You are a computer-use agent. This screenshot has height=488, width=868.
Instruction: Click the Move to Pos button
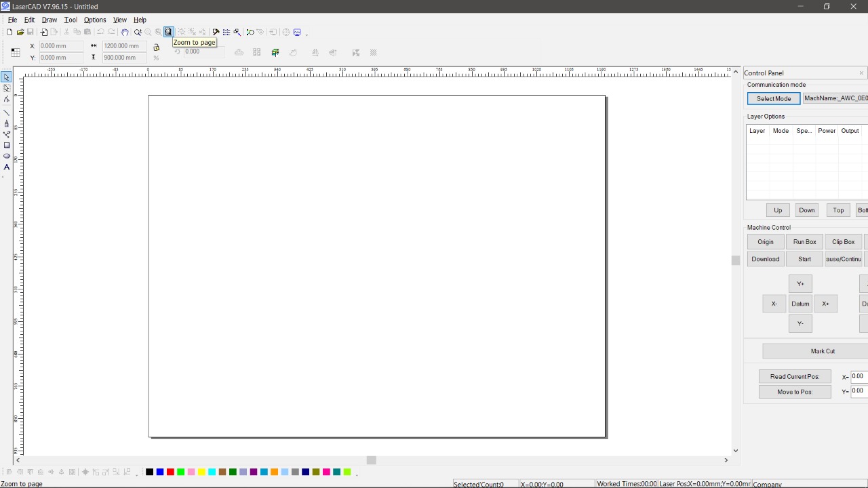pos(795,392)
